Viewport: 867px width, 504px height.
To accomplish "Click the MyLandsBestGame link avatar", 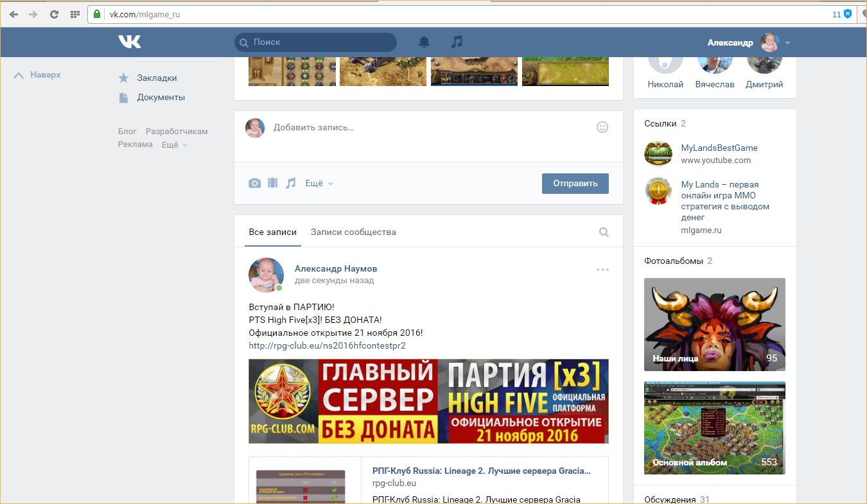I will click(658, 153).
